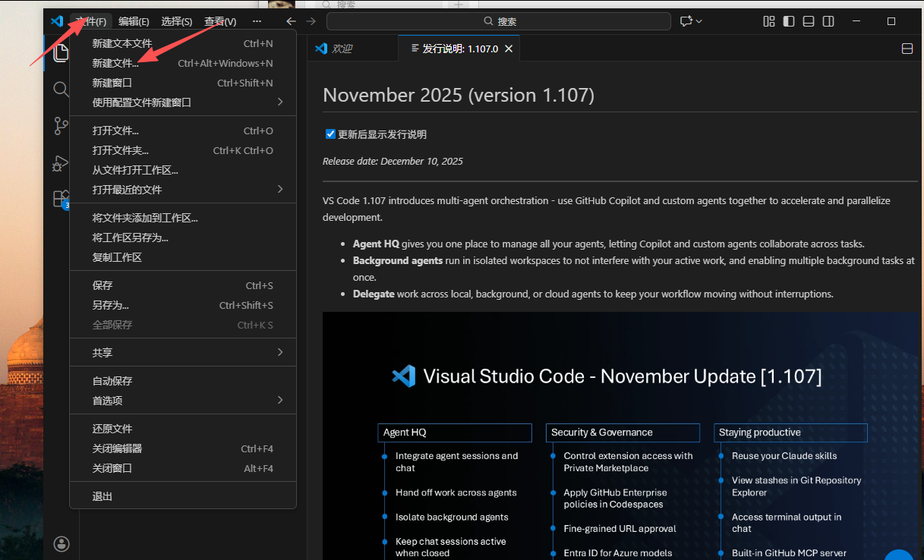
Task: Click the 搜索 command center box
Action: (x=499, y=21)
